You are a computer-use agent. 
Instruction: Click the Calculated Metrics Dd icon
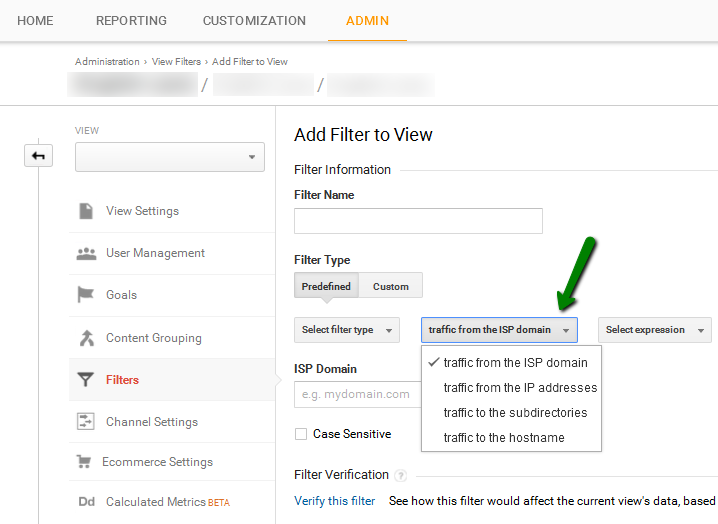click(86, 502)
